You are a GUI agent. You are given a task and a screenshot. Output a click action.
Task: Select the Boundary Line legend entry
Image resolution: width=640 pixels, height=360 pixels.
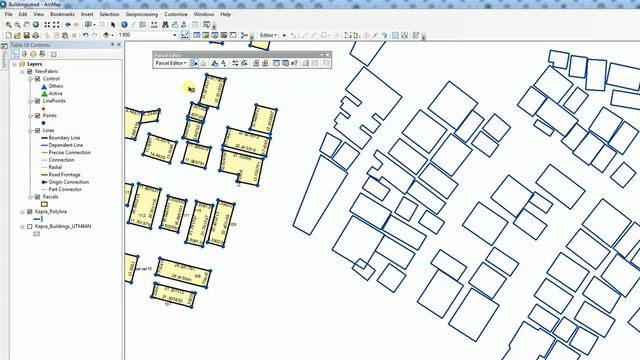(64, 138)
